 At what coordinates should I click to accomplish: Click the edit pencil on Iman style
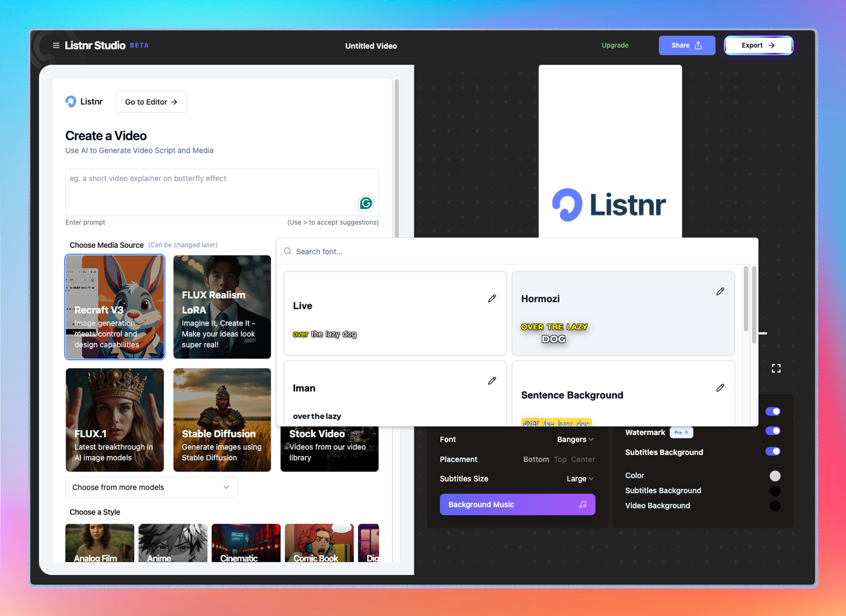pos(492,381)
